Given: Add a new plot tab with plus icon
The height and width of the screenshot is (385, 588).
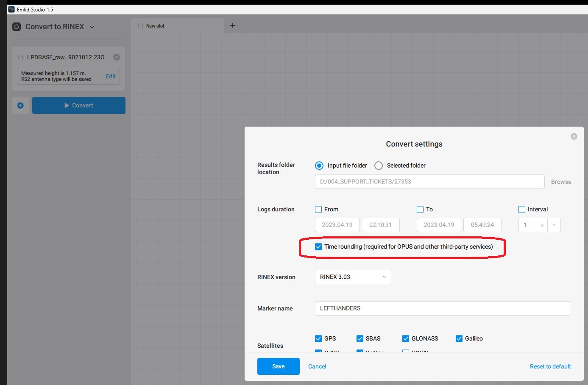Looking at the screenshot, I should click(233, 25).
